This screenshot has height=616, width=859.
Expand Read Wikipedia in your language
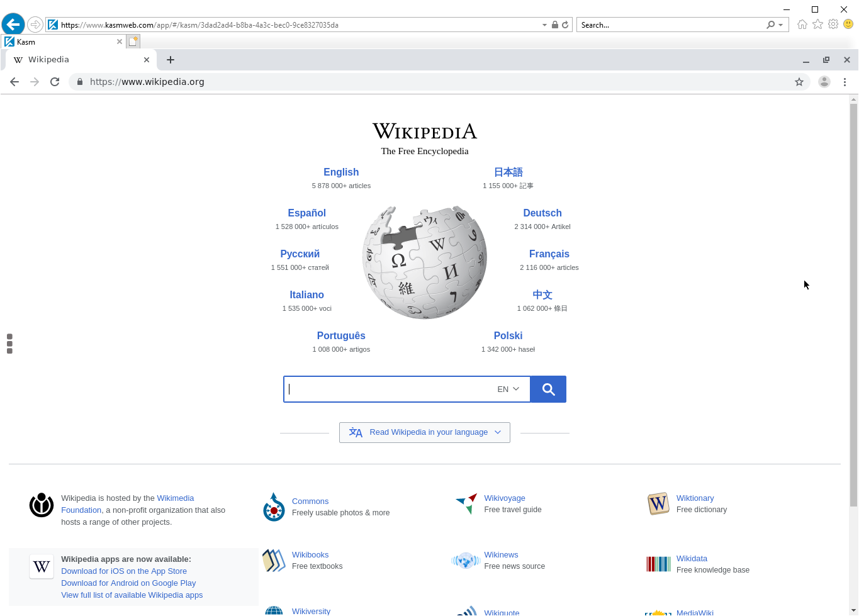pyautogui.click(x=425, y=432)
